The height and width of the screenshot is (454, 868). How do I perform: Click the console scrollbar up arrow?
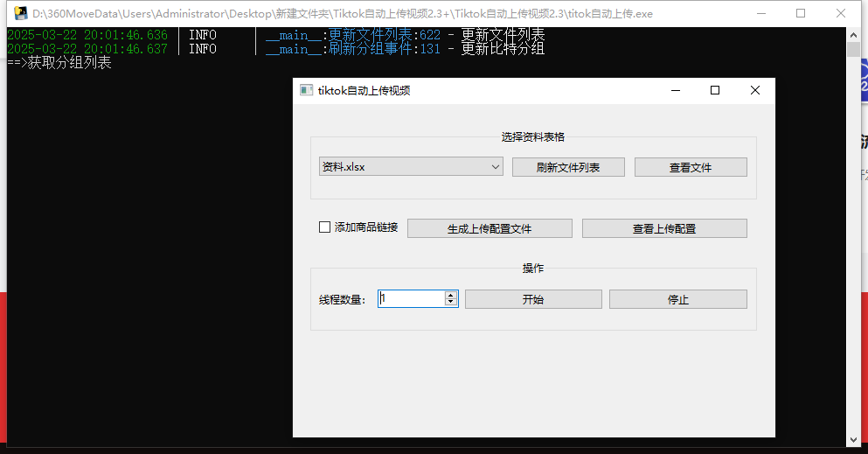click(x=854, y=34)
